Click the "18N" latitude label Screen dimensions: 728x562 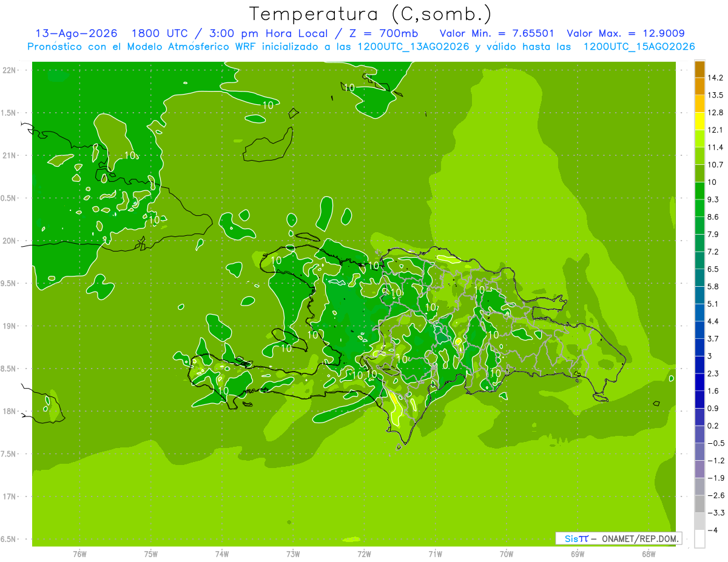[10, 412]
